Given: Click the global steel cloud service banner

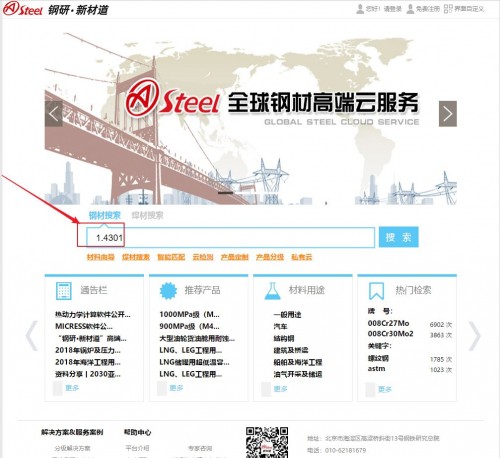Looking at the screenshot, I should [251, 118].
